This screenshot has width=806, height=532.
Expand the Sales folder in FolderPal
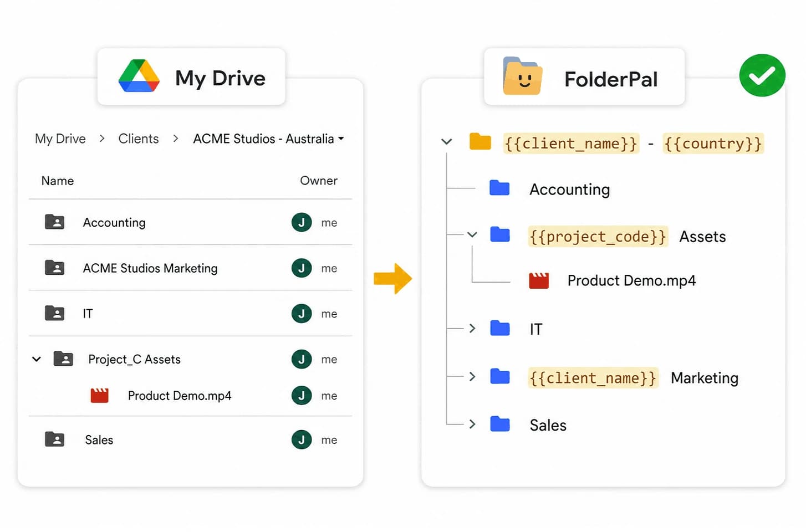click(472, 424)
